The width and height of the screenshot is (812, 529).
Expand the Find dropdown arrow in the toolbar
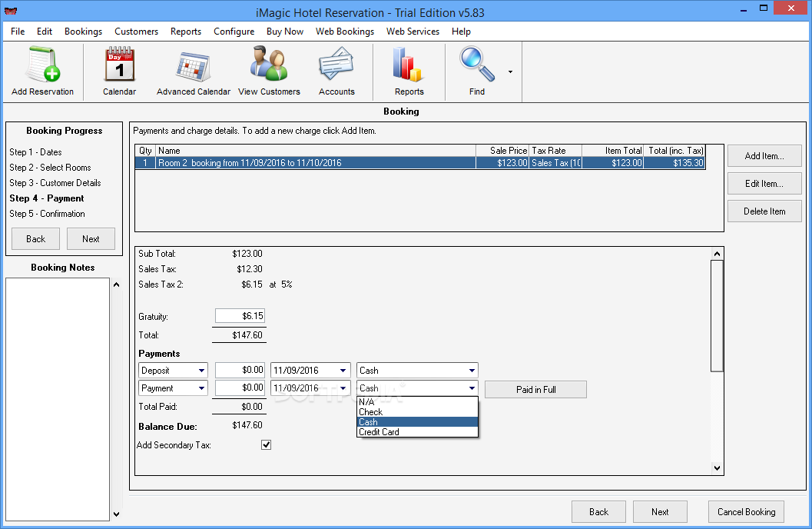click(x=511, y=72)
